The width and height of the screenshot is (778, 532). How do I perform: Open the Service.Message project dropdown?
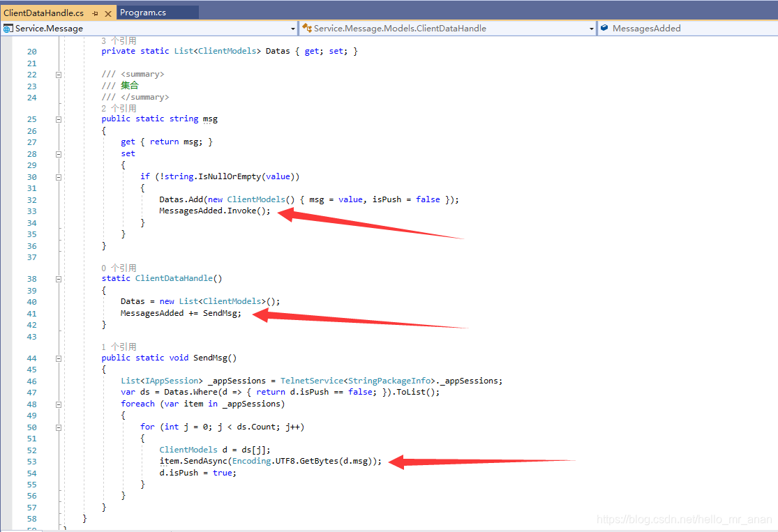coord(293,29)
